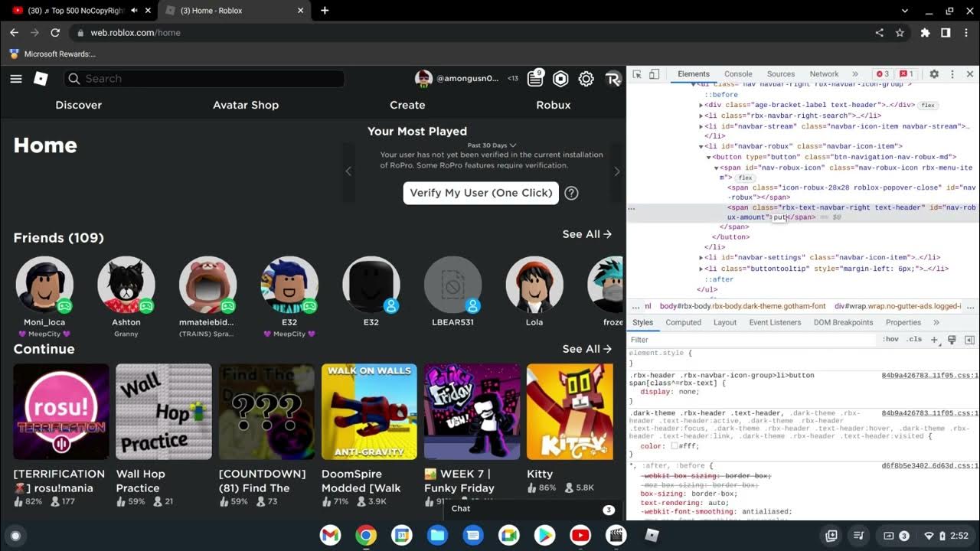Switch to the Console tab in DevTools
This screenshot has height=551, width=980.
(738, 74)
